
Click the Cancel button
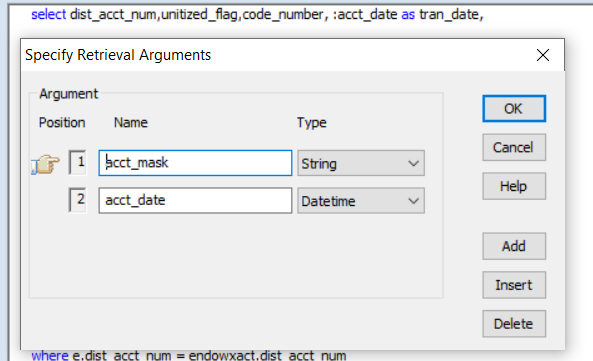coord(514,147)
